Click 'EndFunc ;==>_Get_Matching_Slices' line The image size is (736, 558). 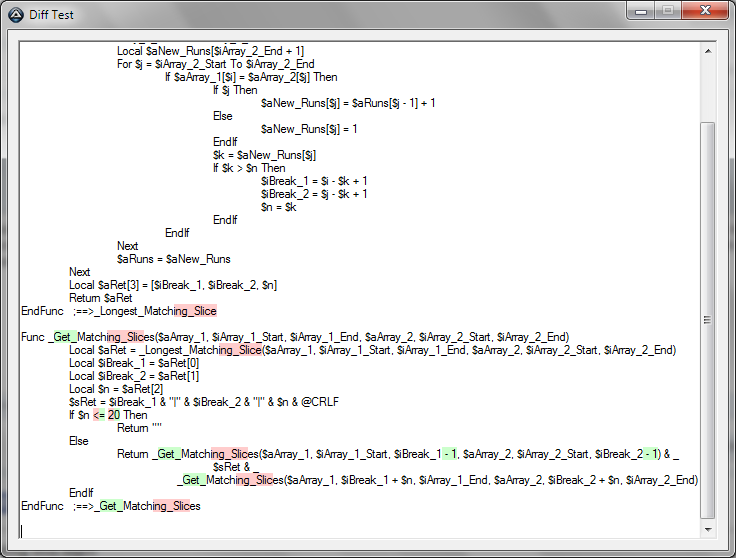[111, 506]
